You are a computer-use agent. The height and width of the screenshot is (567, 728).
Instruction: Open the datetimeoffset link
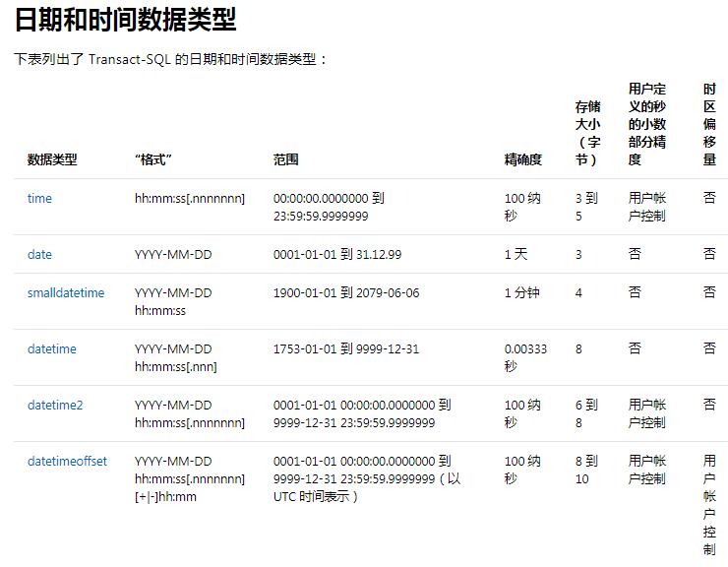click(67, 462)
